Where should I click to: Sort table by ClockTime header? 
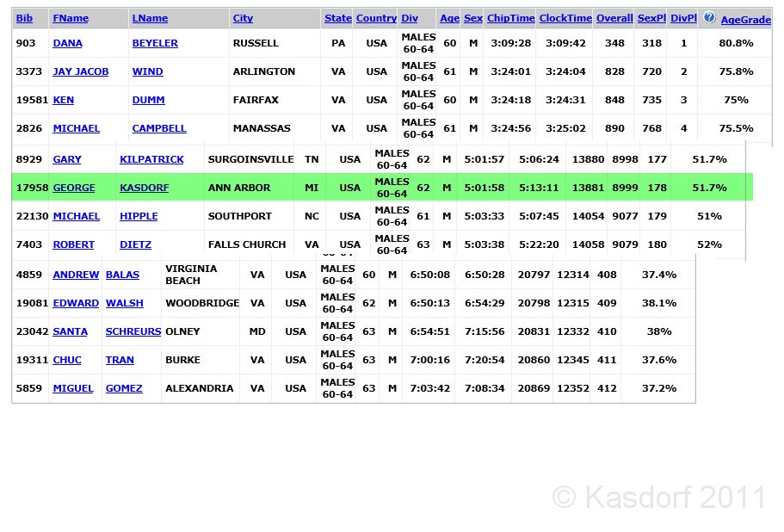point(565,18)
